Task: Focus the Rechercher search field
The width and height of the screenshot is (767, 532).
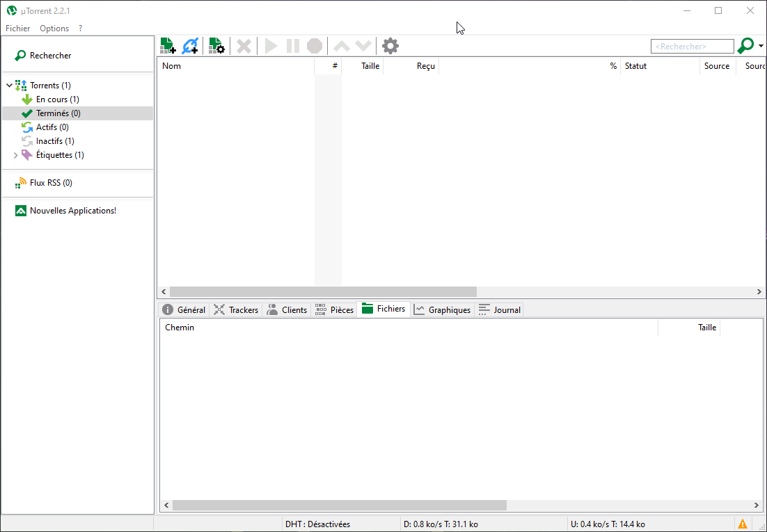Action: (692, 47)
